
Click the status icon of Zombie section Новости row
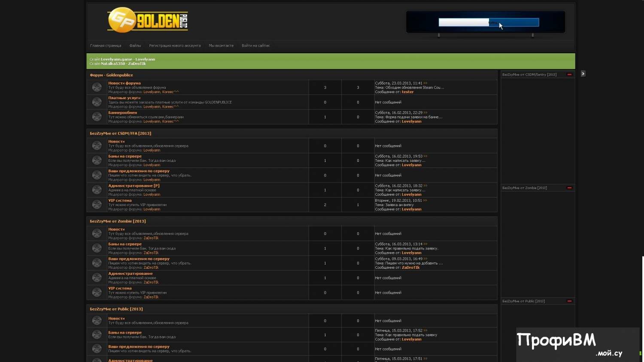tap(97, 233)
